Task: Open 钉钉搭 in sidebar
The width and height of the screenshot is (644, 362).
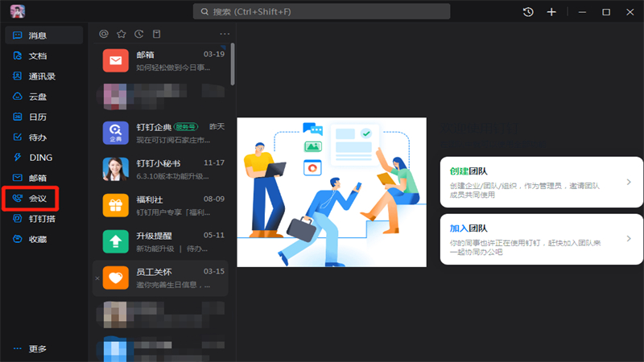Action: [43, 219]
